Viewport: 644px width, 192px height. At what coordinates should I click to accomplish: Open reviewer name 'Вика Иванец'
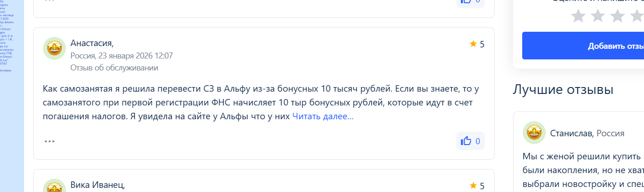pyautogui.click(x=97, y=185)
